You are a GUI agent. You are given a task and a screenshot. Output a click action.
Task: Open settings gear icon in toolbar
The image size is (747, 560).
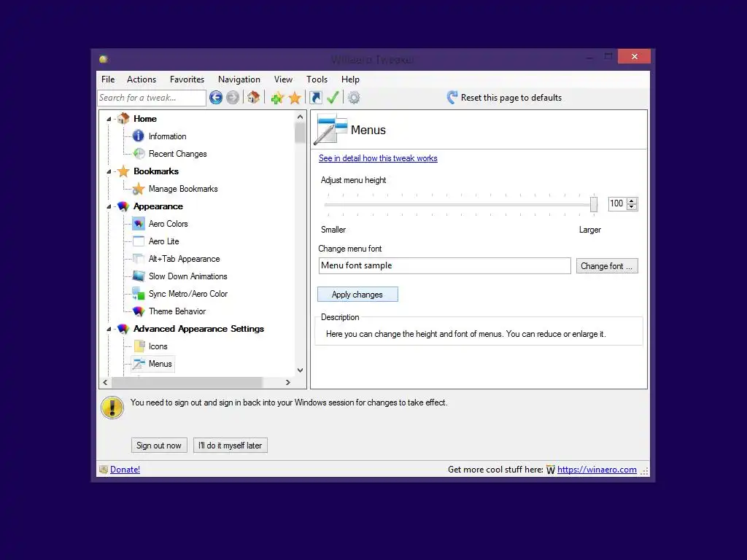pyautogui.click(x=354, y=98)
